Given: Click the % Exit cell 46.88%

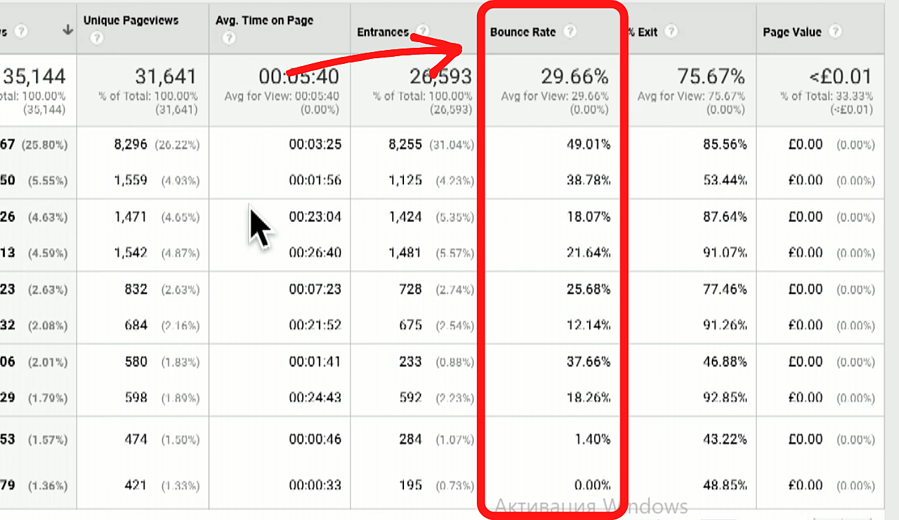Looking at the screenshot, I should coord(725,362).
